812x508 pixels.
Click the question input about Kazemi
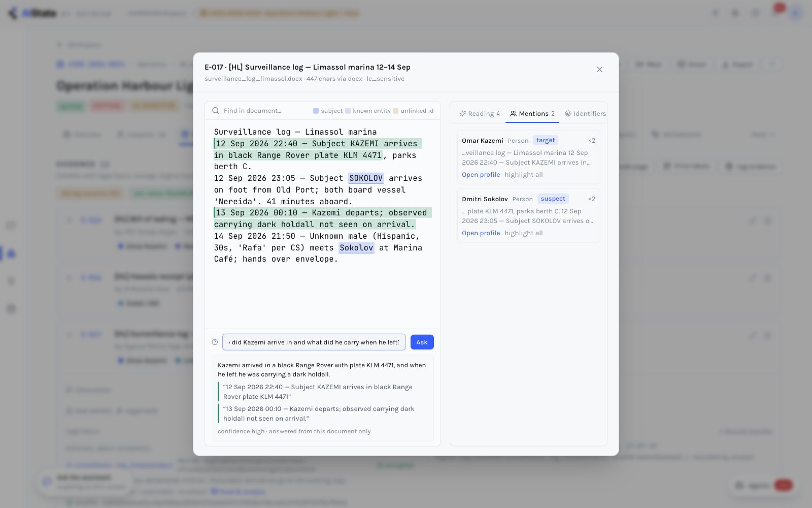click(314, 342)
